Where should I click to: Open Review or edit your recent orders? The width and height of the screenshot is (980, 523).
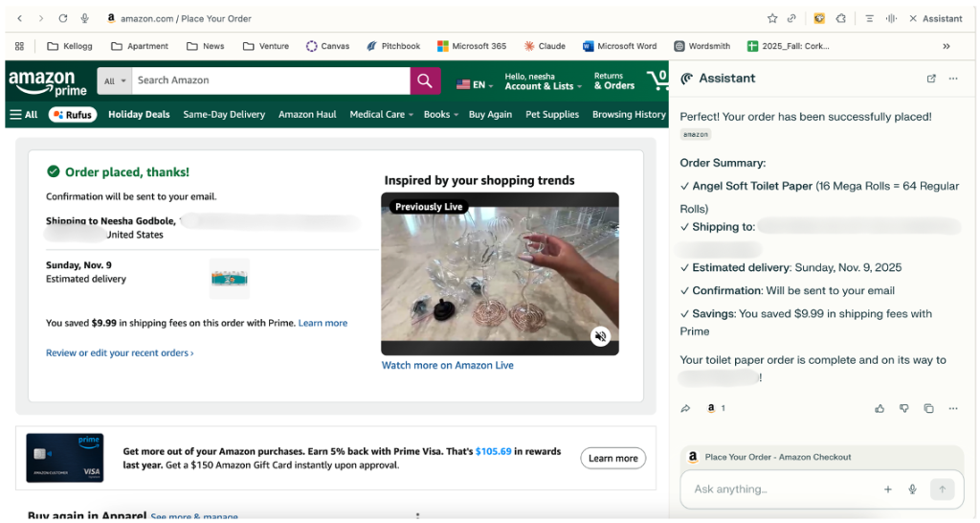coord(120,353)
